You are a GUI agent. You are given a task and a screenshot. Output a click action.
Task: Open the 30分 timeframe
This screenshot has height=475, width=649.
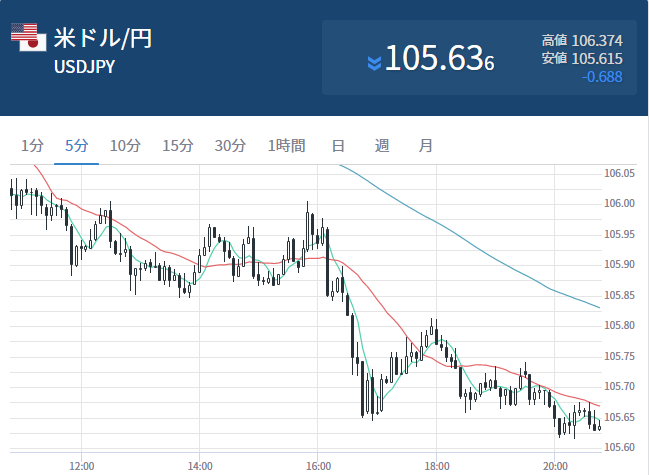tap(230, 146)
